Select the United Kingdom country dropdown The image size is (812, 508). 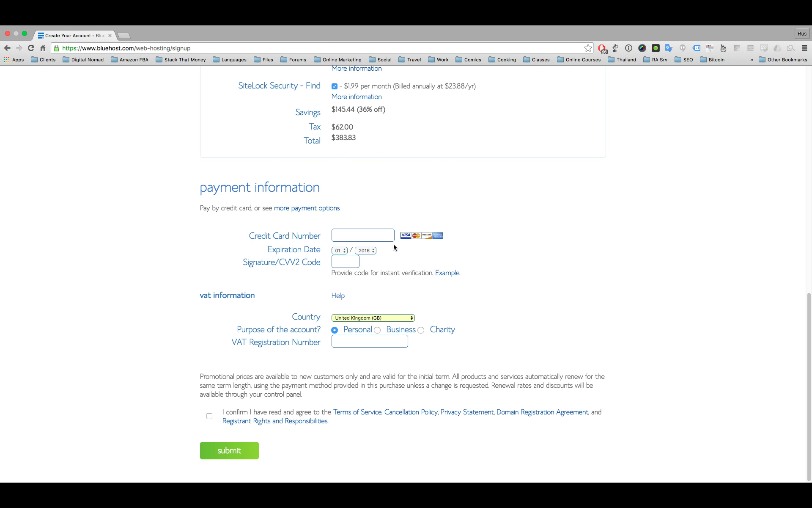tap(373, 317)
